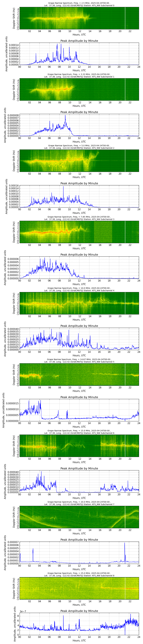This screenshot has height=644, width=143.
Task: Select the 20.0 MHz Doppler spectrogram plot
Action: coord(79,517)
